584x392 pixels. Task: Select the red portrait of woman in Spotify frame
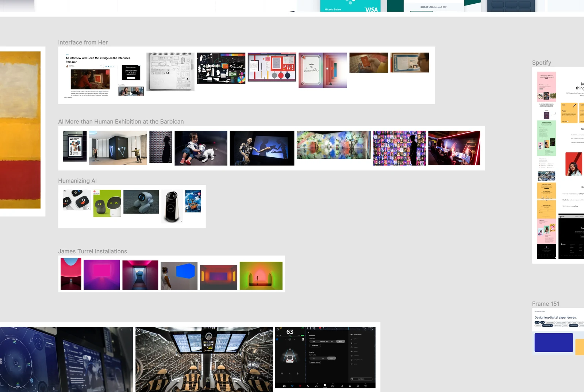pos(574,164)
